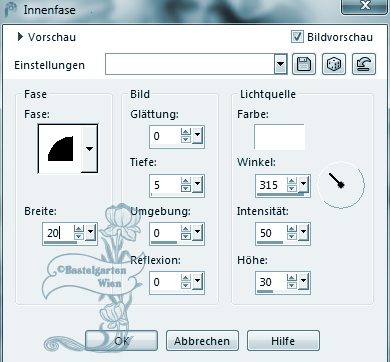Increase the Intensität value with up arrow
The width and height of the screenshot is (390, 362).
[x=292, y=229]
